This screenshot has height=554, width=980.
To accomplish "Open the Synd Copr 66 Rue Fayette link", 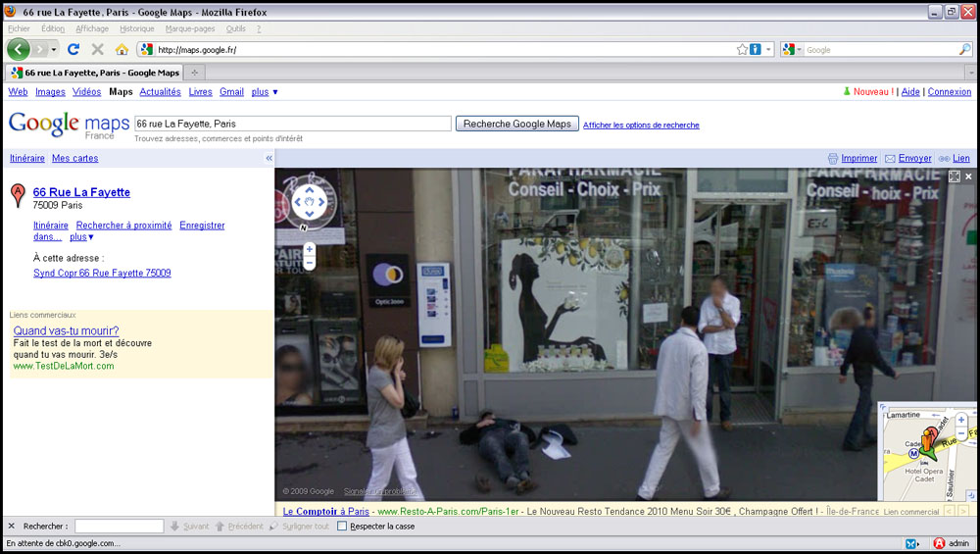I will [102, 273].
